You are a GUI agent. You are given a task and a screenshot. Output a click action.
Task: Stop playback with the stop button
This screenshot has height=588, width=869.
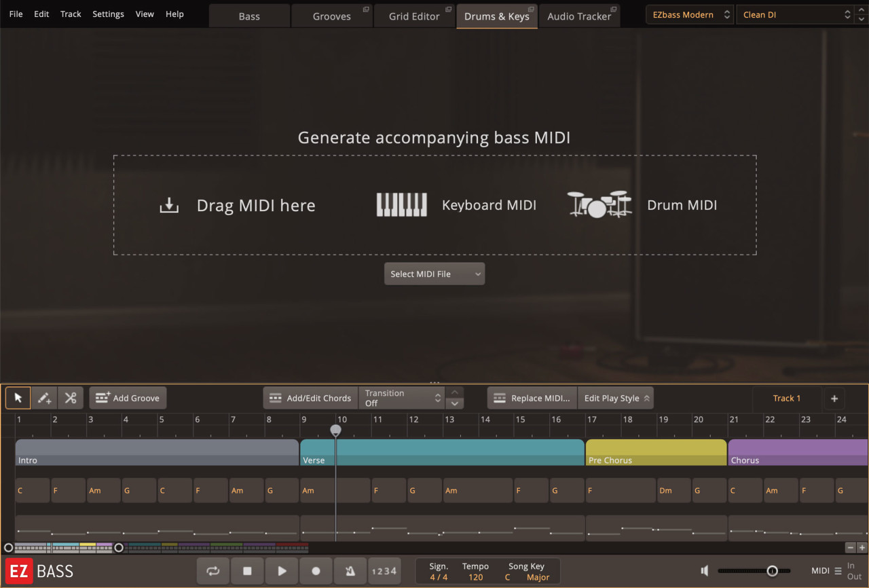[x=247, y=571]
